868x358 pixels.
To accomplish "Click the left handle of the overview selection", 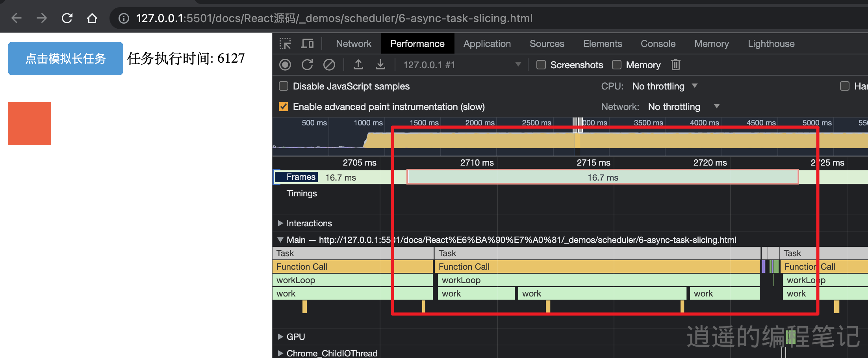I will pyautogui.click(x=575, y=124).
